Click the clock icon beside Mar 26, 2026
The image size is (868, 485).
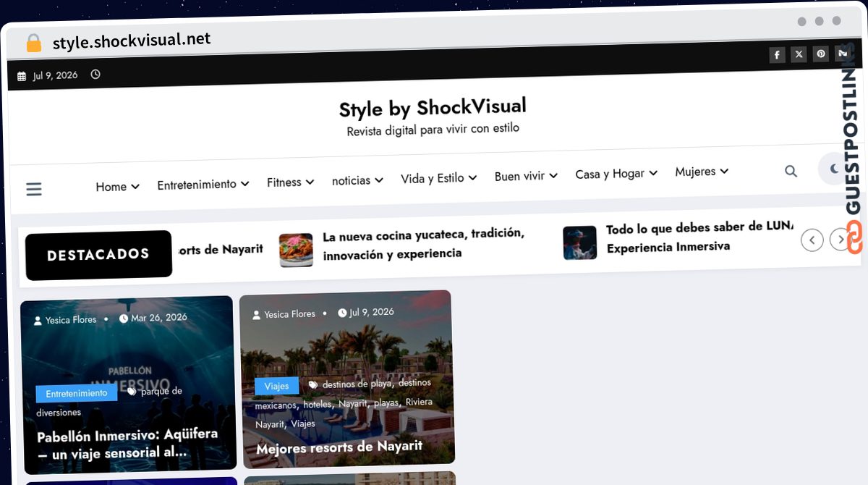click(124, 318)
